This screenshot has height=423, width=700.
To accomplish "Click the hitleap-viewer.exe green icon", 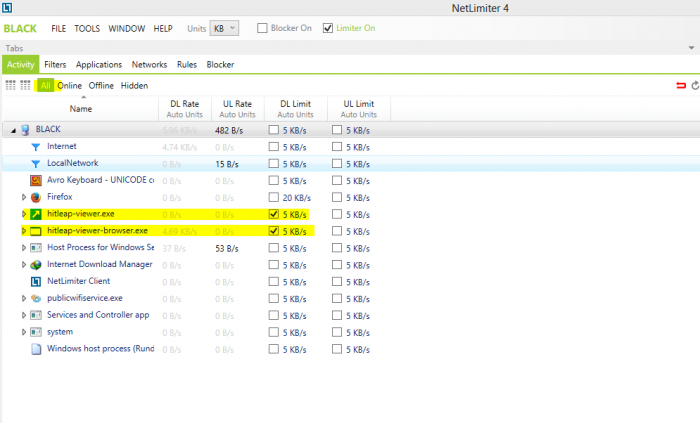I will [x=36, y=214].
